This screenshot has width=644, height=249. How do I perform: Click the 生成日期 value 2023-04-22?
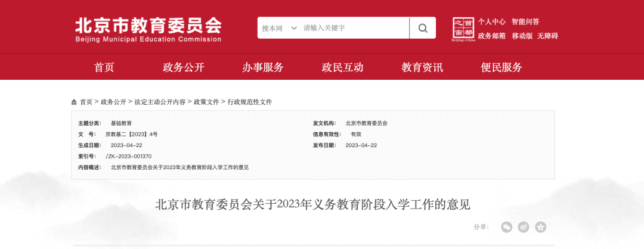[x=126, y=145]
